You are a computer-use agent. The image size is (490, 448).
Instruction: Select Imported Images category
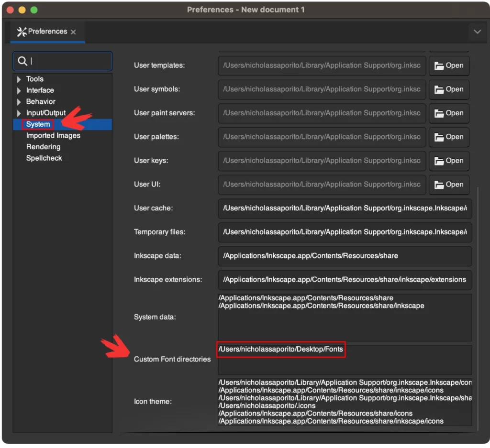(x=53, y=136)
